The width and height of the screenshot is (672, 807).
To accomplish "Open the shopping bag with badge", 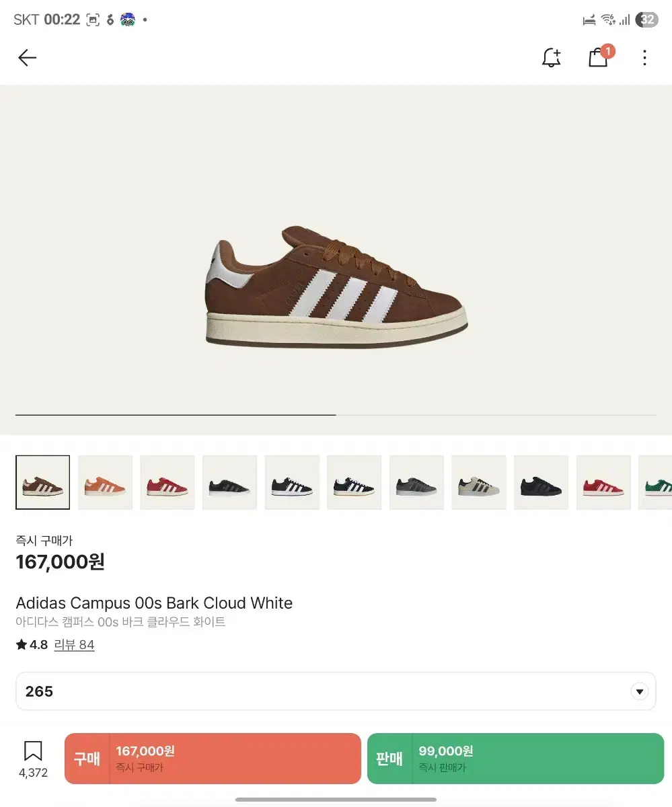I will click(600, 56).
